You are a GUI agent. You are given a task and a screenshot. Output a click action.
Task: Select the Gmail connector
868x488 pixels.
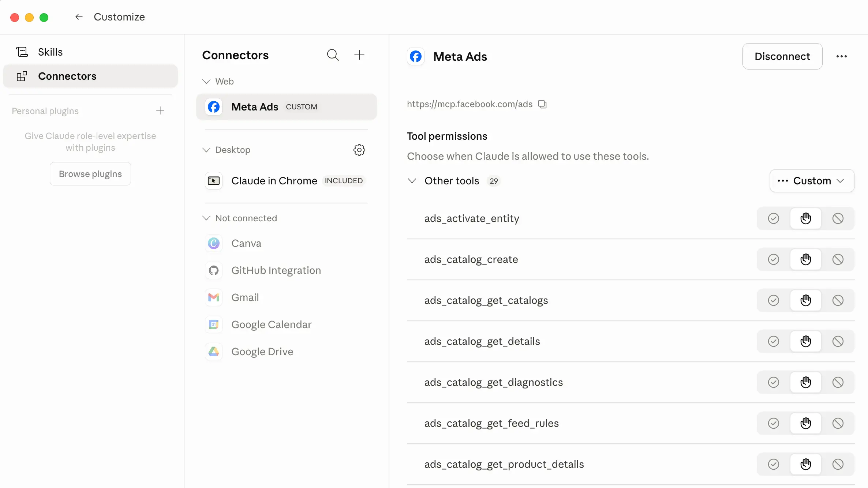pyautogui.click(x=287, y=297)
